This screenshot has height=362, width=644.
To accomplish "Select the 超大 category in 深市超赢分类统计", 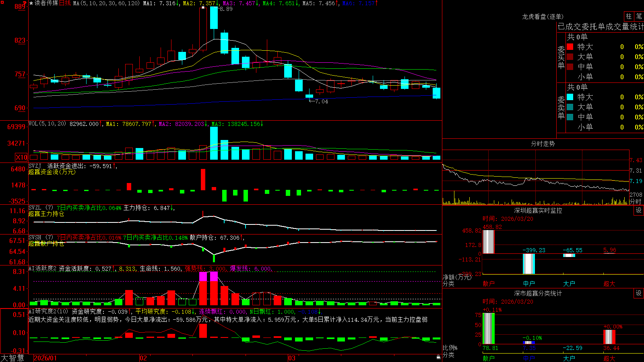I will click(x=609, y=358).
